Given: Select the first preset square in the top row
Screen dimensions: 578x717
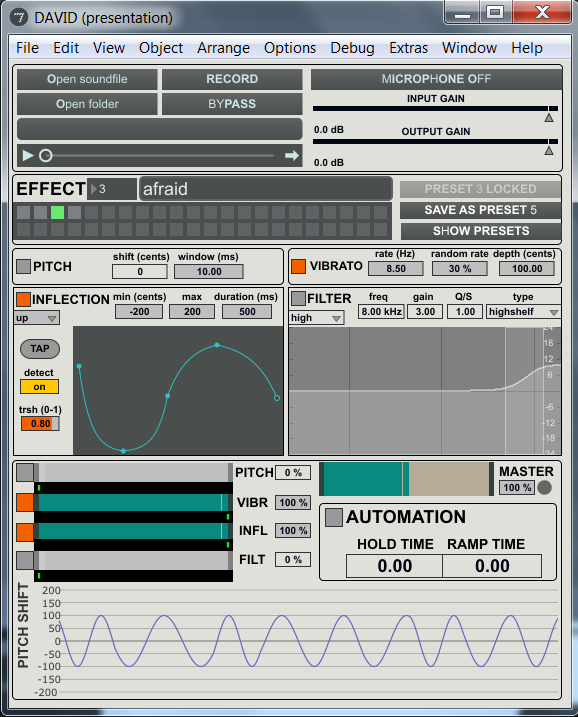Looking at the screenshot, I should click(23, 212).
